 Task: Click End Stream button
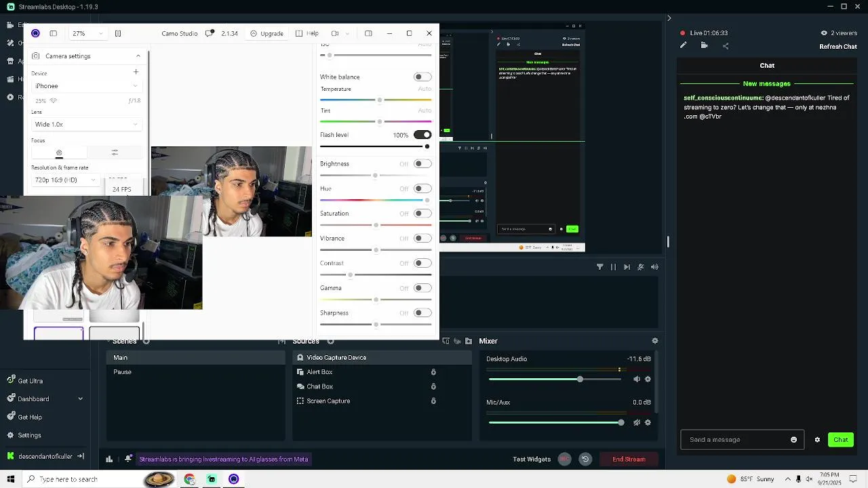pyautogui.click(x=629, y=460)
